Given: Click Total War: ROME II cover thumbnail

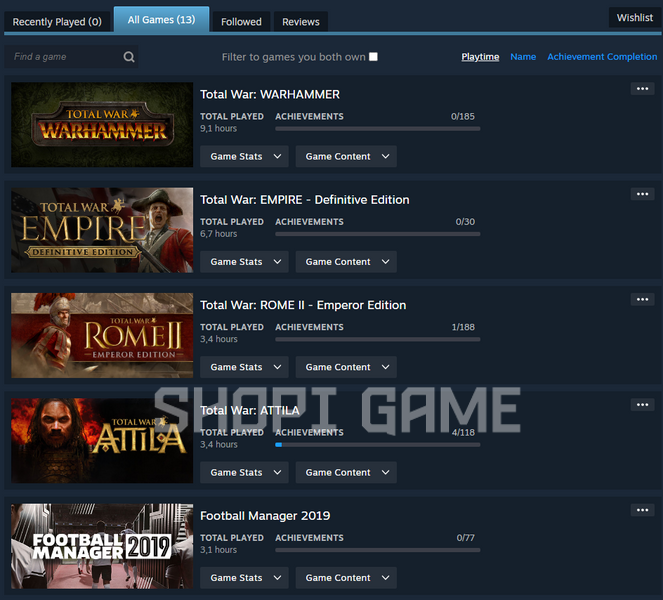Looking at the screenshot, I should [102, 335].
